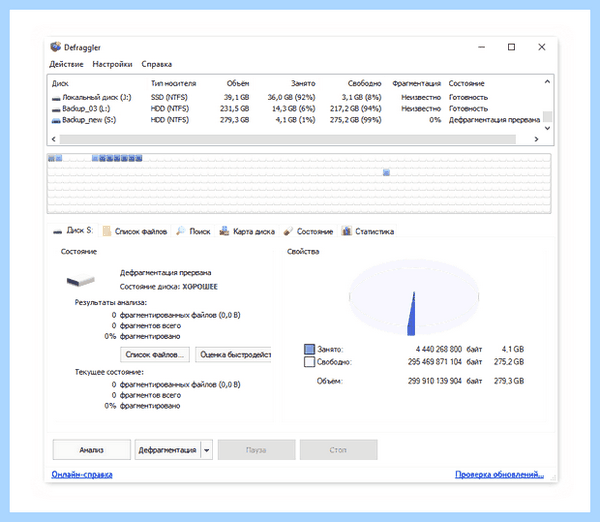
Task: Switch to the Список файлов tab
Action: (x=135, y=231)
